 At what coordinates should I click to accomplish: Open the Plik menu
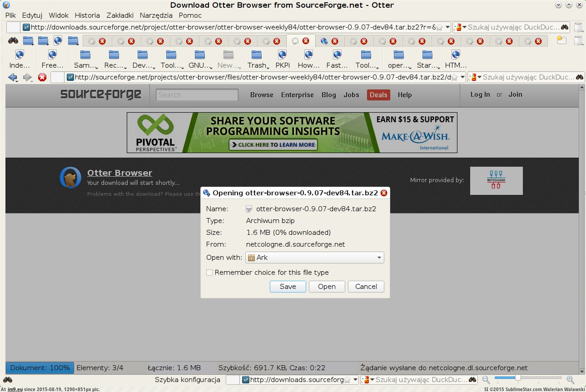click(x=10, y=15)
